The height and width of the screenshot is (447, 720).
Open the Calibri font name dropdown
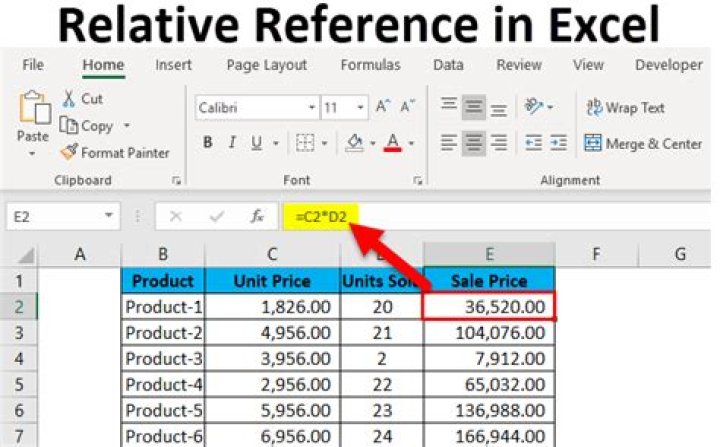tap(309, 107)
